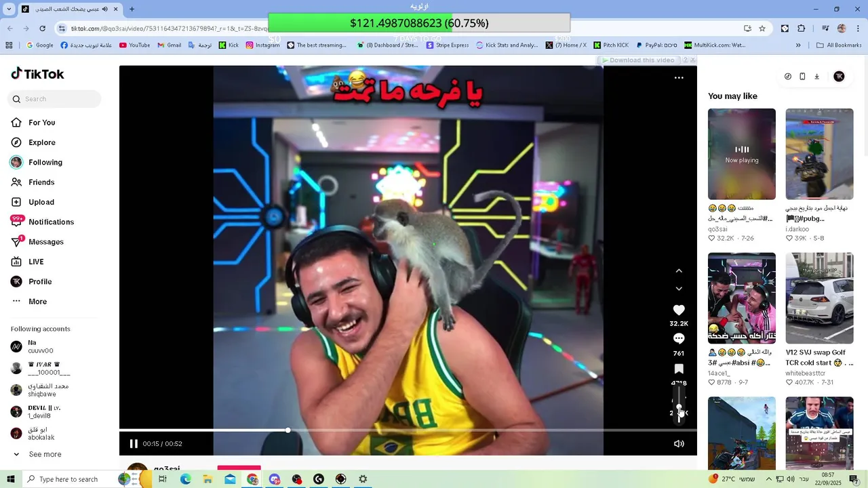Open the profile avatar in TikTok header
This screenshot has width=868, height=488.
pos(839,77)
